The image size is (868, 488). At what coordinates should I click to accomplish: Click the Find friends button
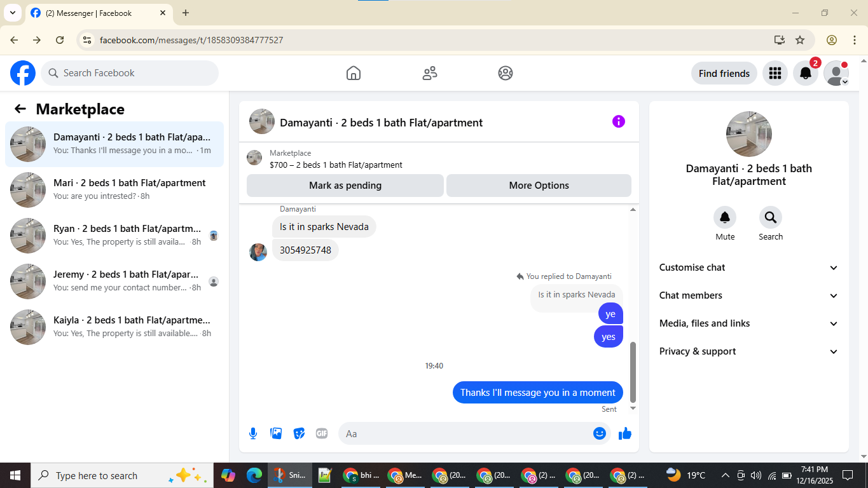pyautogui.click(x=724, y=73)
